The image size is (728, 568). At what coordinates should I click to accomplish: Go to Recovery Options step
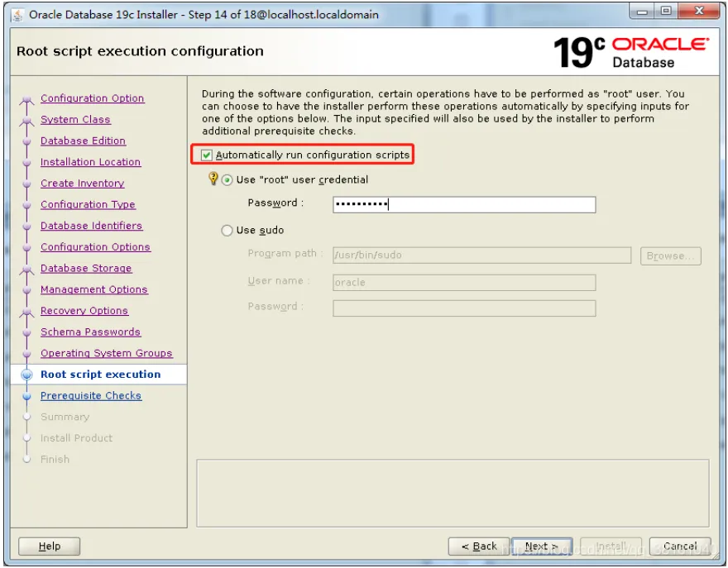[84, 311]
